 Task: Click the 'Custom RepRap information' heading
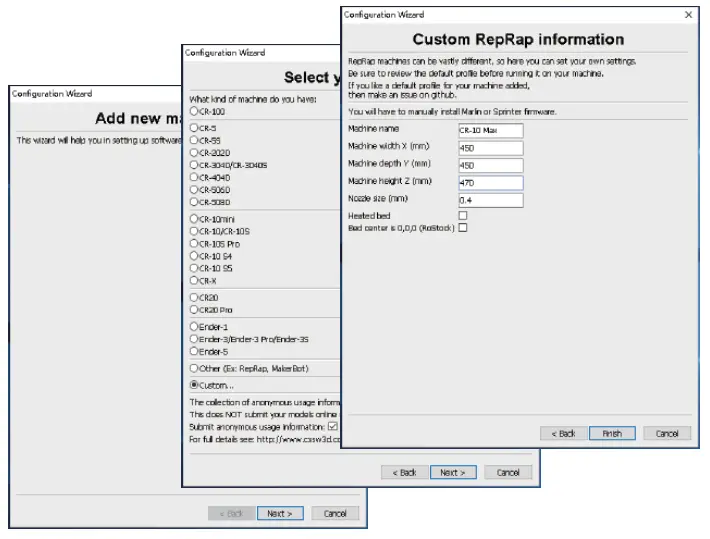518,39
